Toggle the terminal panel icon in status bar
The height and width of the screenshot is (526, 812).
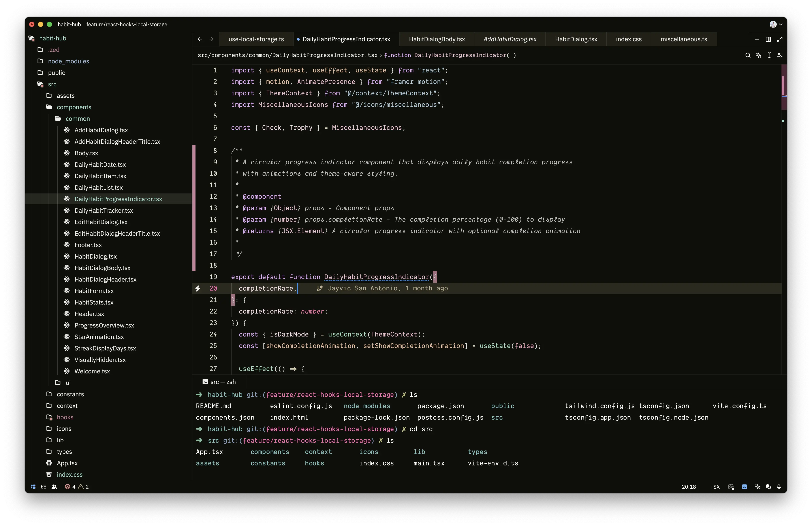[744, 487]
